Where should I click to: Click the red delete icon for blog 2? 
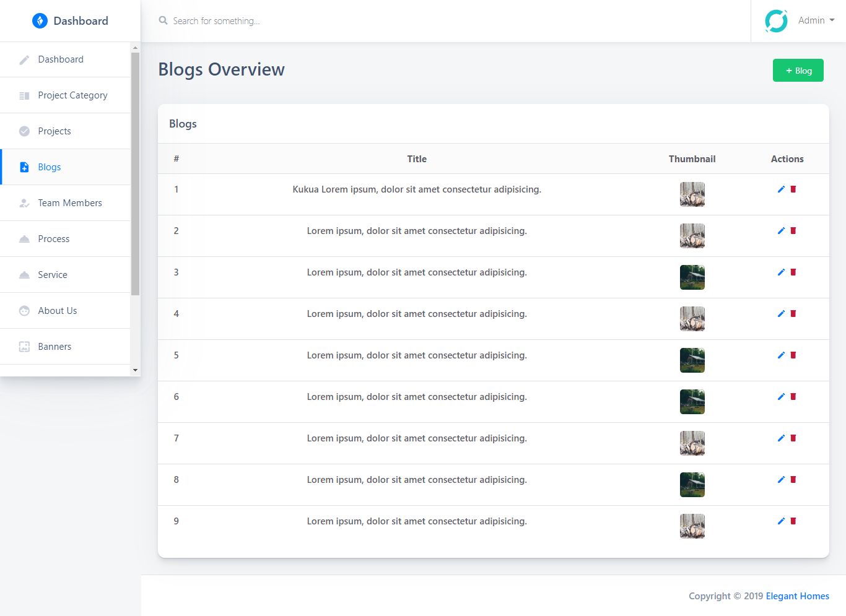(x=793, y=231)
